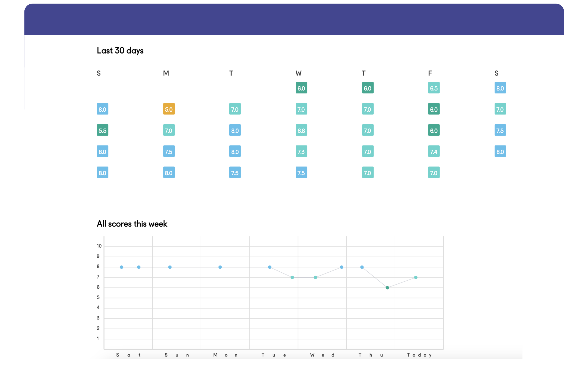Click Thursday's chart point at score 8
The image size is (588, 376).
362,267
